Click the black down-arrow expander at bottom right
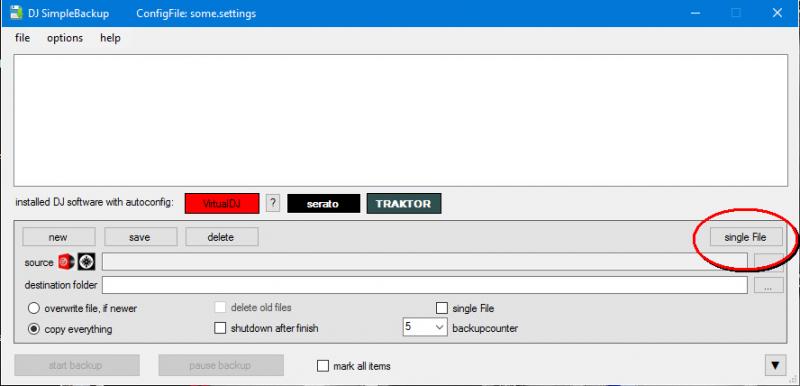This screenshot has height=386, width=800. click(x=775, y=365)
